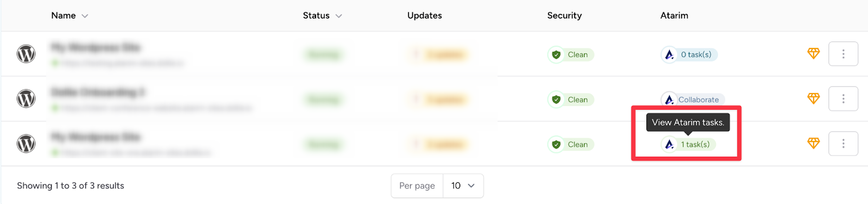Click the Atarim column header
Screen dimensions: 868x204
[x=674, y=16]
